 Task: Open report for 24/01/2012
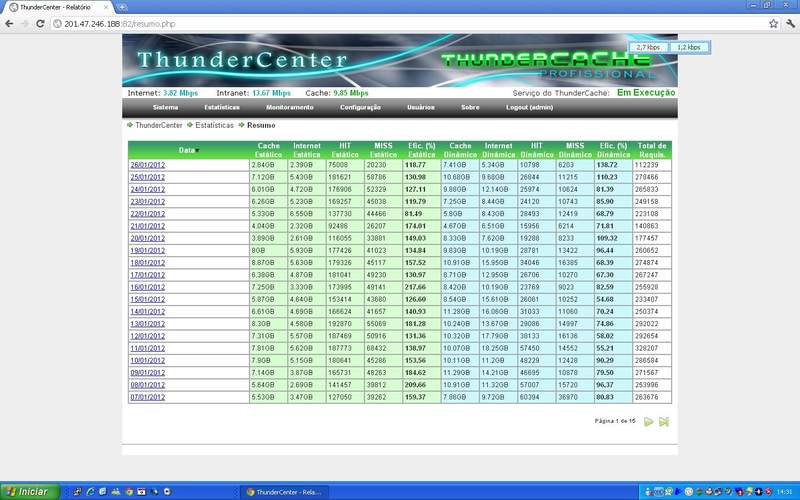pyautogui.click(x=147, y=189)
